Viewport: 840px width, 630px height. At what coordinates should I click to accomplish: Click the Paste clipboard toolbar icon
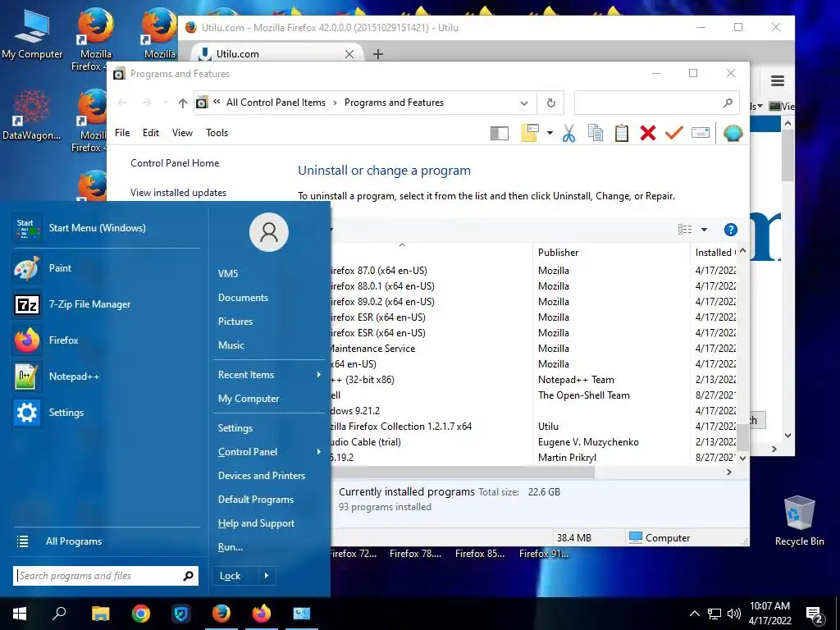pos(622,133)
